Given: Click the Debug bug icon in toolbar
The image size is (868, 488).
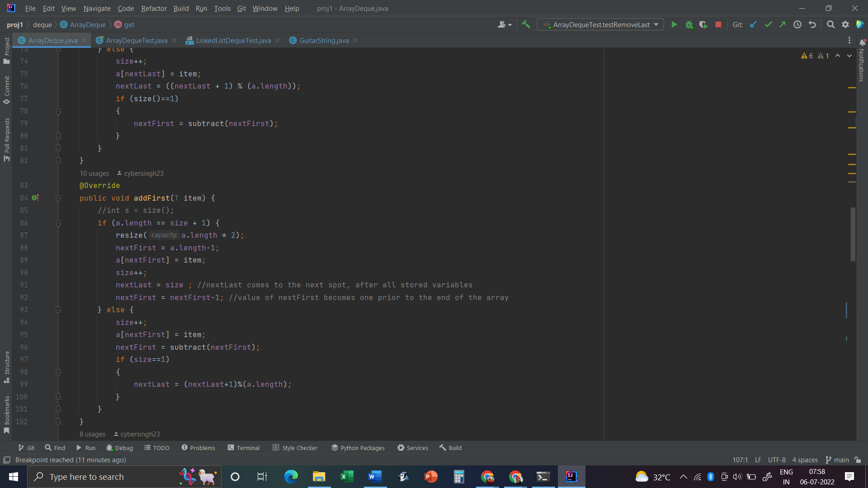Looking at the screenshot, I should pos(689,25).
